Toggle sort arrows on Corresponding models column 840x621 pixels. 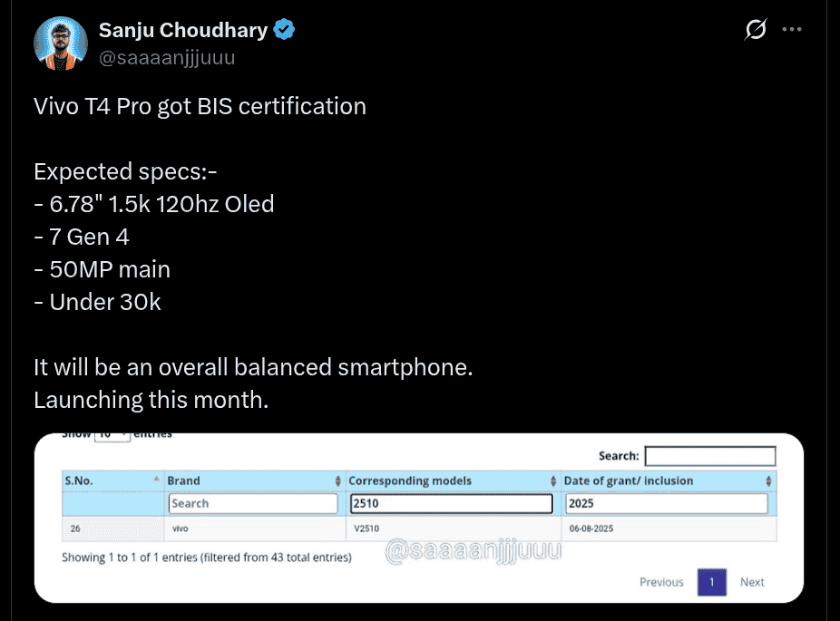tap(553, 480)
